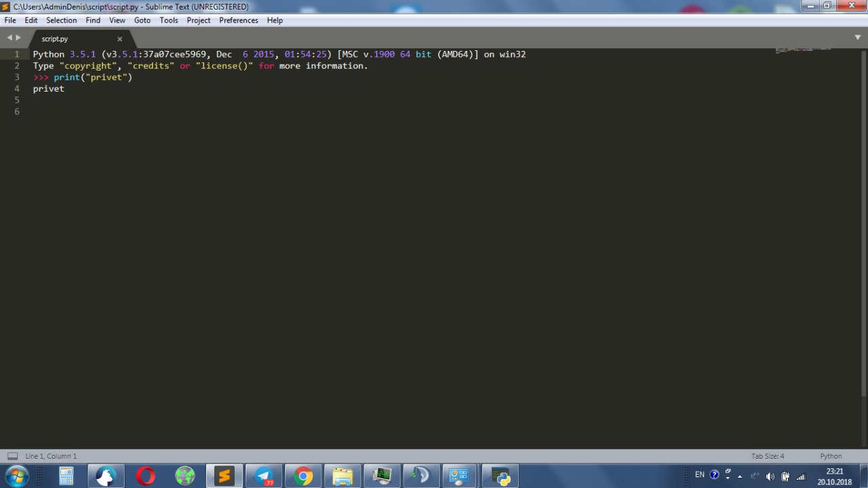
Task: Open the clock showing 23:21
Action: click(835, 476)
